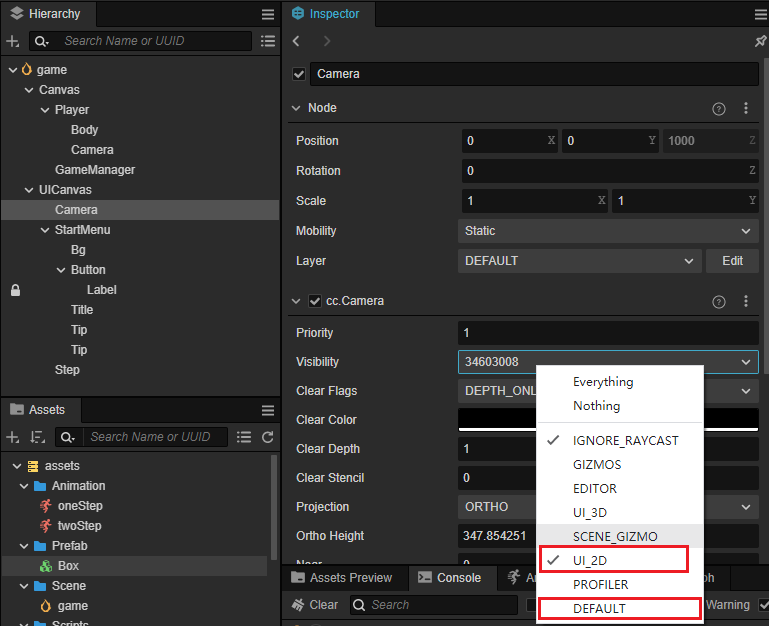The width and height of the screenshot is (769, 626).
Task: Click the lock icon beside the Label node
Action: [15, 290]
